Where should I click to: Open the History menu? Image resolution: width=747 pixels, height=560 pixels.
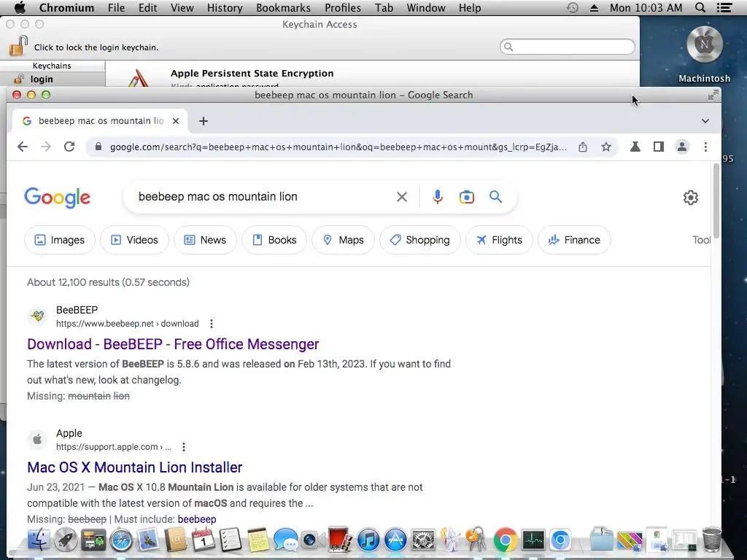225,7
